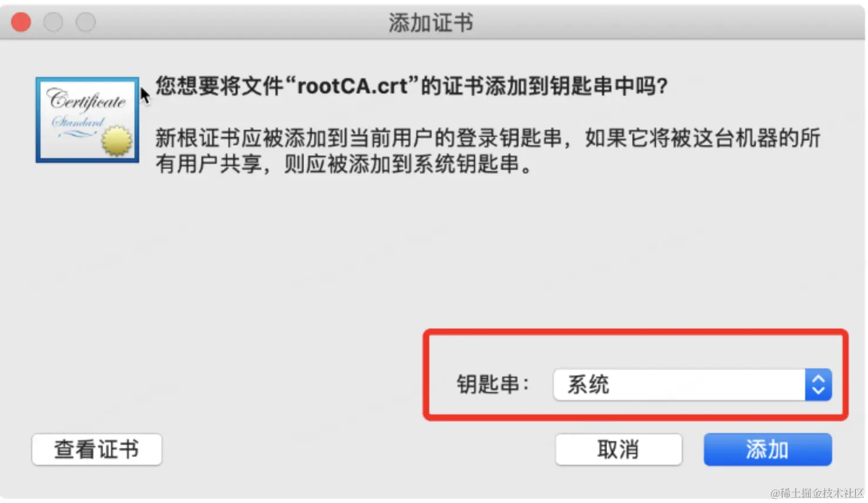Click the "Certificate" script text on the icon

86,99
